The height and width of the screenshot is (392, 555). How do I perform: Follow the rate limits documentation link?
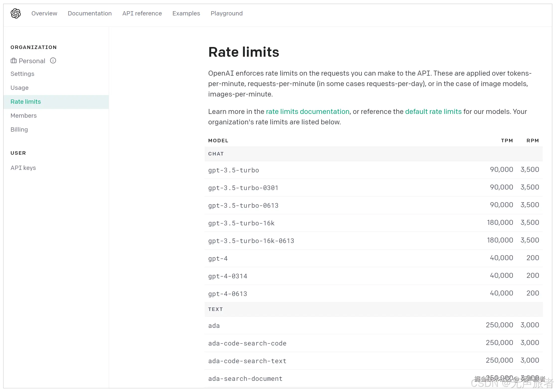point(308,112)
